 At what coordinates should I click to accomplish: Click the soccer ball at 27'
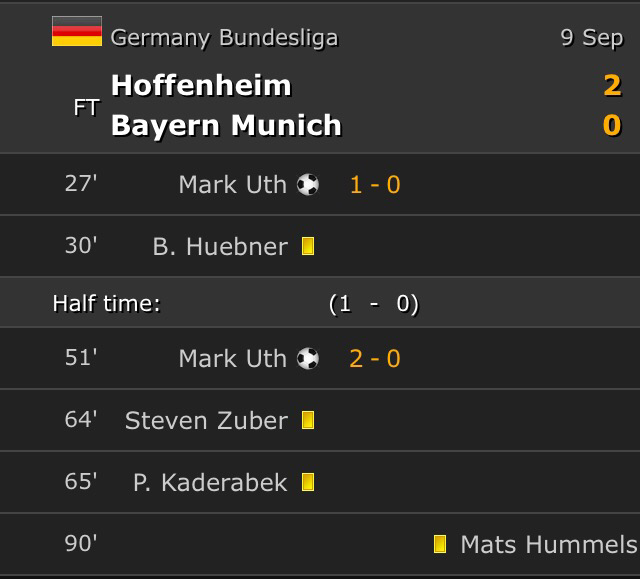(x=308, y=185)
